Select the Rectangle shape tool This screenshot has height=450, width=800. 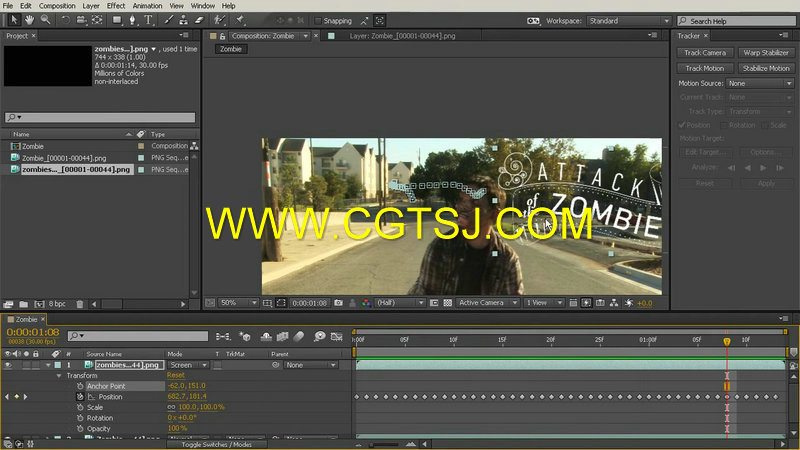117,20
